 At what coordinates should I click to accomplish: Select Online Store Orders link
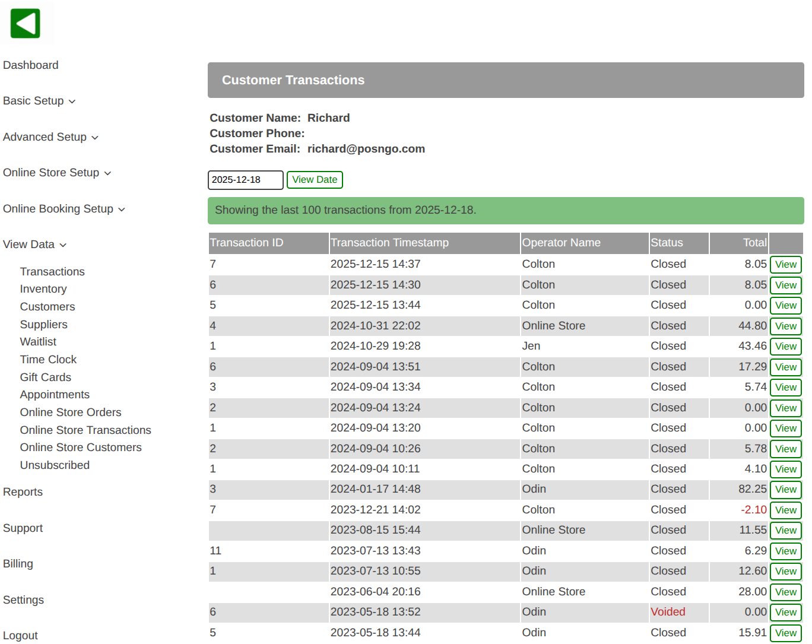point(71,413)
